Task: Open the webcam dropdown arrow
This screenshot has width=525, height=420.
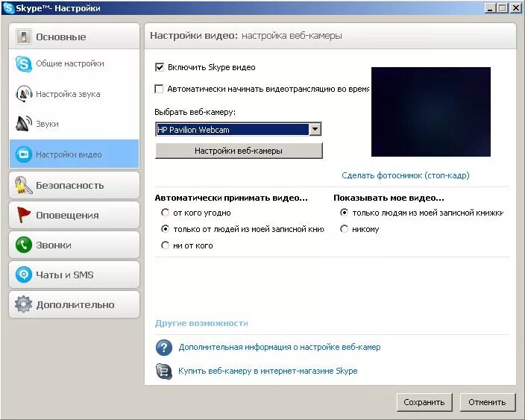Action: [315, 129]
